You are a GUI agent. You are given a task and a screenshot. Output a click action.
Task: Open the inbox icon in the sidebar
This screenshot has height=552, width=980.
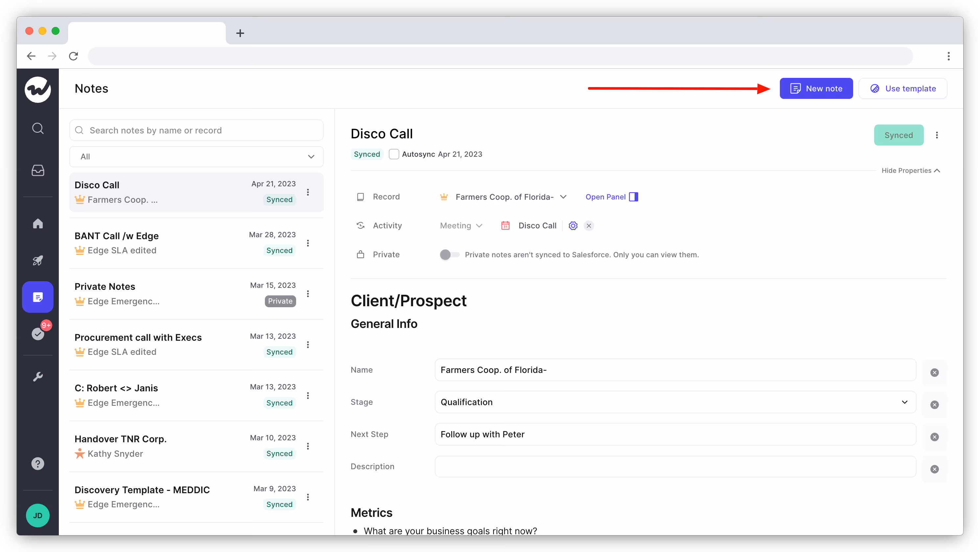click(x=38, y=171)
